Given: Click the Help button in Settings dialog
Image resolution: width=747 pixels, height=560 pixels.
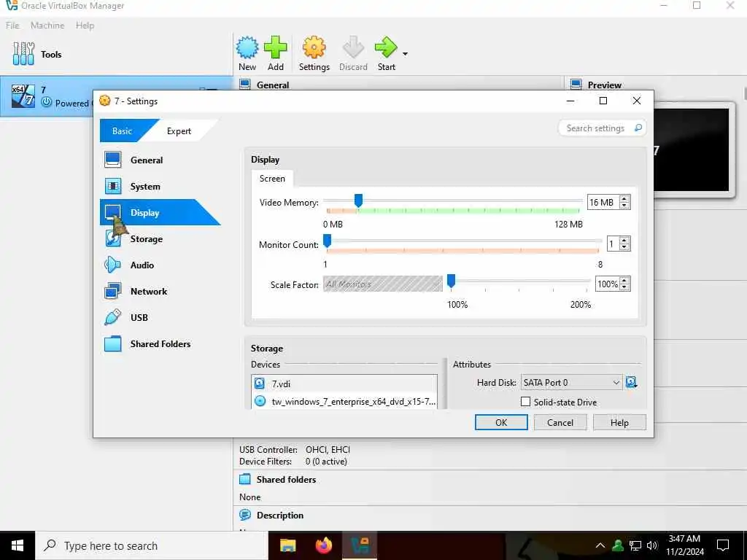Looking at the screenshot, I should [x=619, y=422].
